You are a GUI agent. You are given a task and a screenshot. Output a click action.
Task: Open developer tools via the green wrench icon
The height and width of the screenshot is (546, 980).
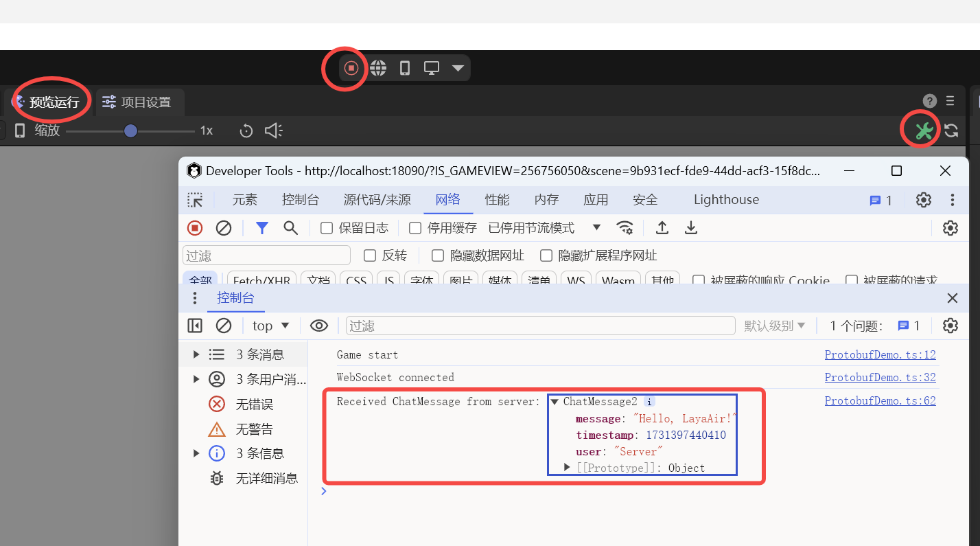point(923,130)
